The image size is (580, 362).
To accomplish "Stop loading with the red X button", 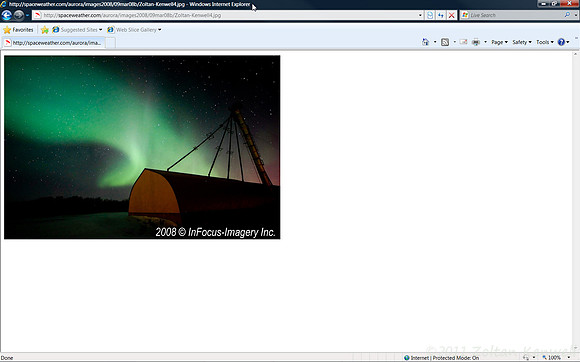I will coord(451,15).
